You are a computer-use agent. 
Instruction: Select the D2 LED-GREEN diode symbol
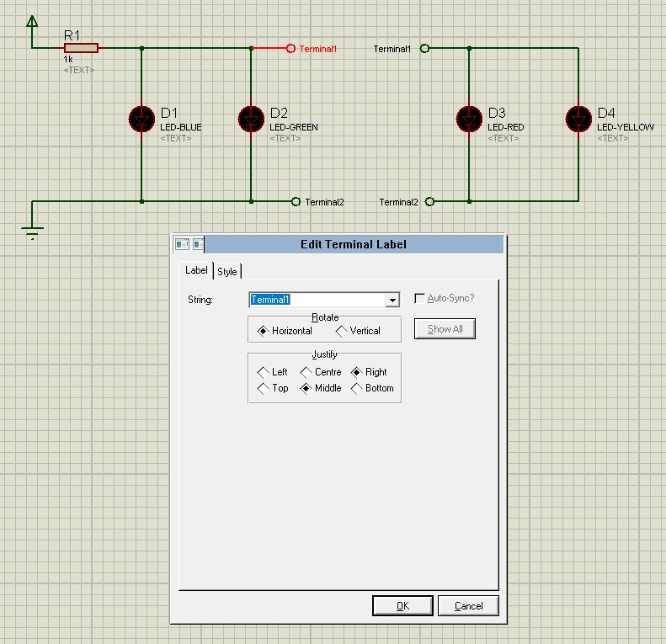(251, 120)
